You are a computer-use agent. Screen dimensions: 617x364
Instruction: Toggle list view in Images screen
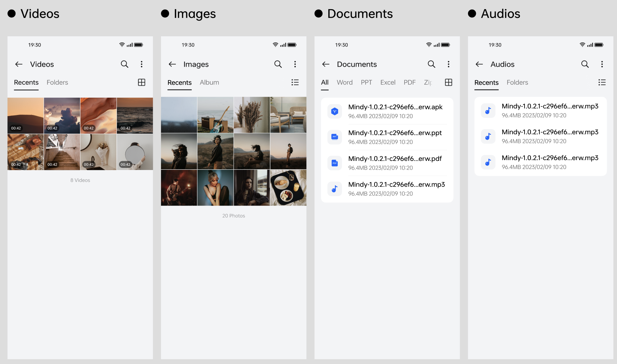(x=295, y=83)
